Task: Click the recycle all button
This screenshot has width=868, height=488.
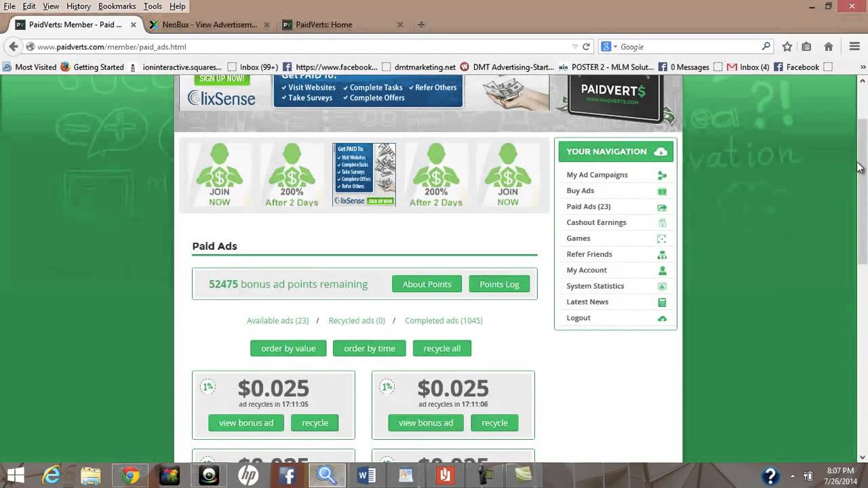Action: (442, 348)
